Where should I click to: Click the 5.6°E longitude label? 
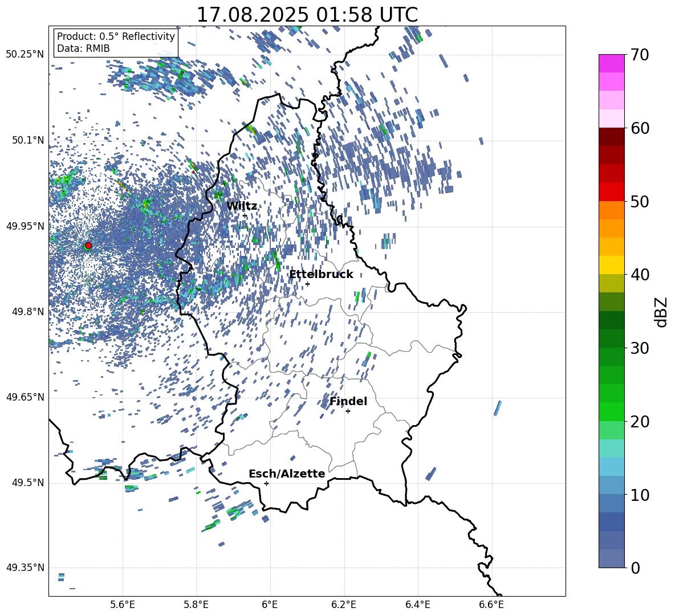[x=123, y=605]
